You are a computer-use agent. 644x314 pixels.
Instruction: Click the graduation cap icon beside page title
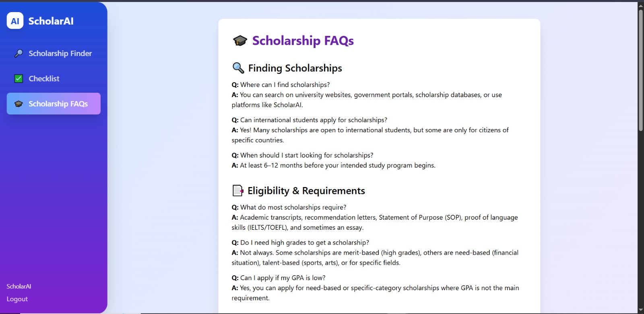(240, 41)
